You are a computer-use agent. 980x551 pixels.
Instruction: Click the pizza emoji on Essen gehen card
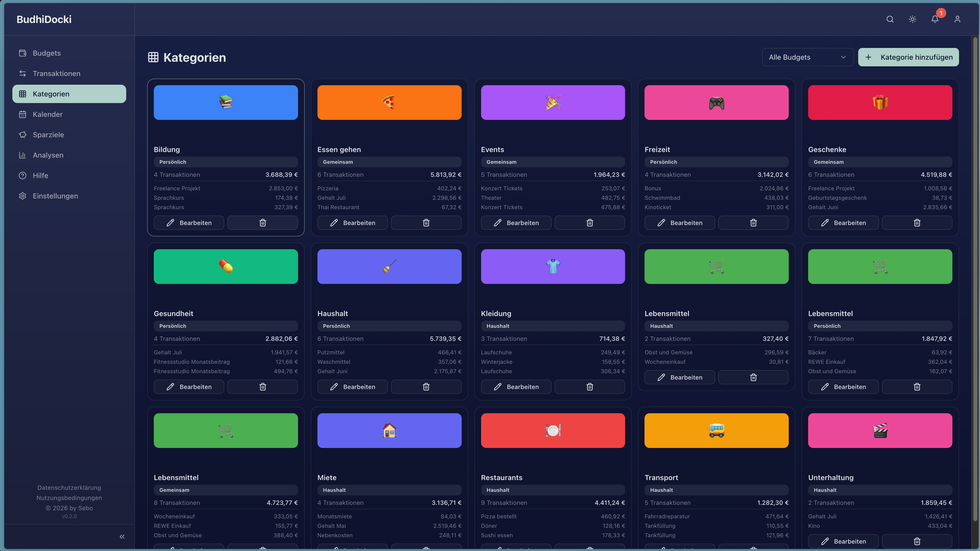[389, 102]
